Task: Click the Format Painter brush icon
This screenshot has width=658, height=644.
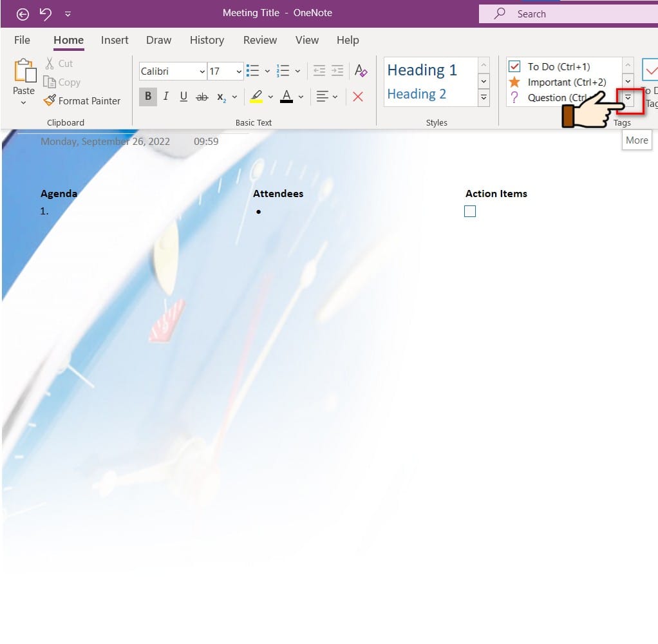Action: [x=49, y=100]
